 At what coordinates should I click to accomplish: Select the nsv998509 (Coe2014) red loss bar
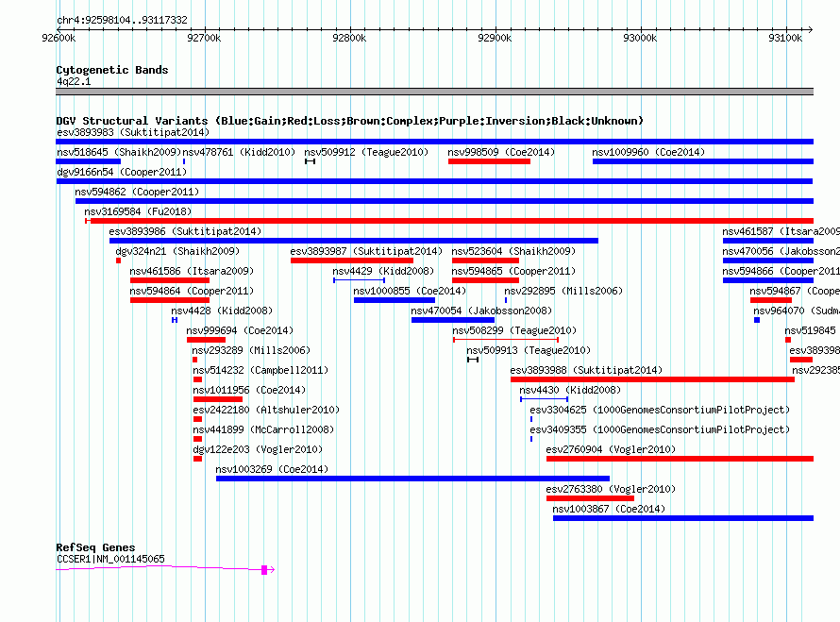click(x=489, y=161)
